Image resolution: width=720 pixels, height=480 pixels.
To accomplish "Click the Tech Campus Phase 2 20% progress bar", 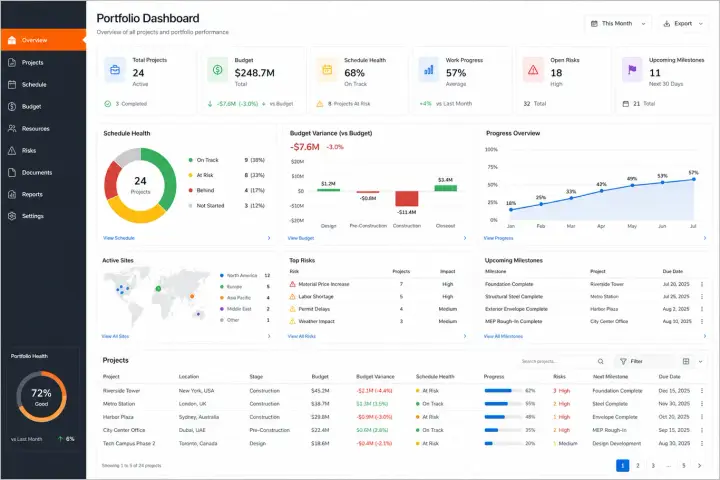I will (x=503, y=443).
